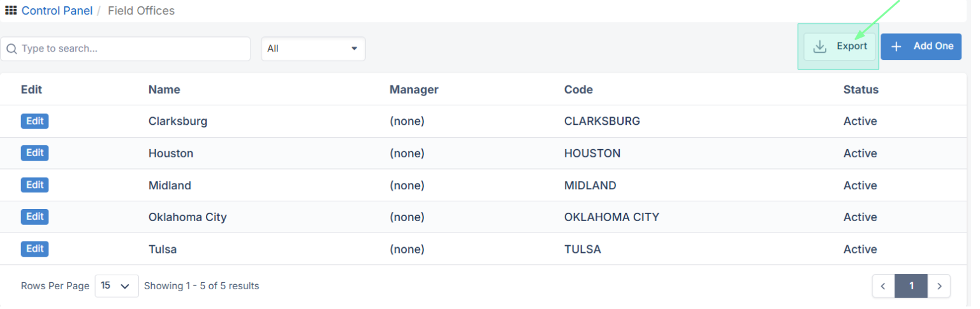Screen dimensions: 980x309
Task: Click the plus icon on Add One
Action: [x=896, y=47]
